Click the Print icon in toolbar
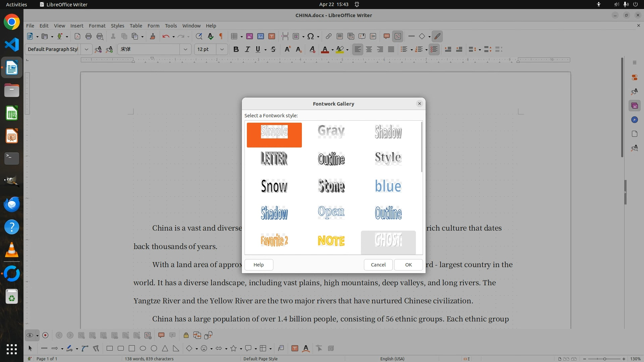Viewport: 644px width, 362px height. click(x=89, y=36)
